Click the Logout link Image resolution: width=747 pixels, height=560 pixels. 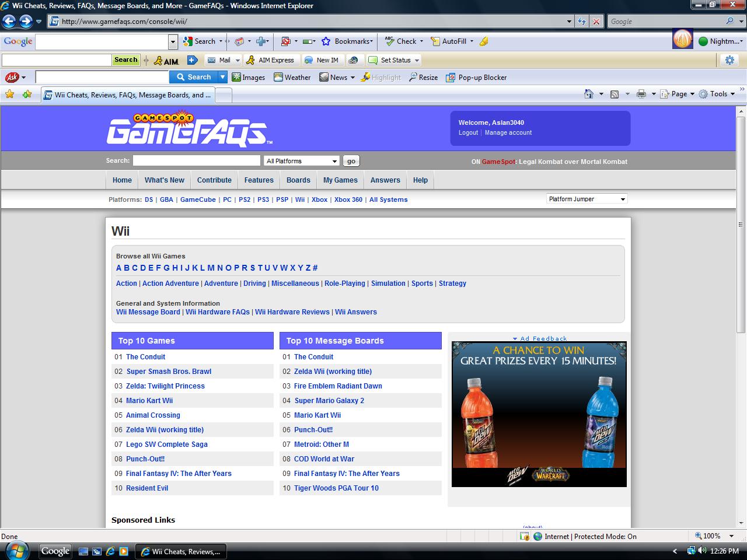469,132
